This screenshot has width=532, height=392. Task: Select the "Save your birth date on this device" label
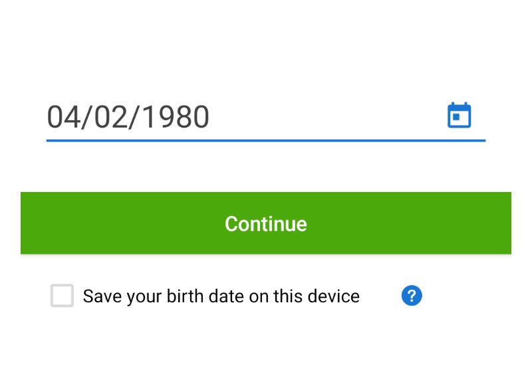[x=221, y=296]
